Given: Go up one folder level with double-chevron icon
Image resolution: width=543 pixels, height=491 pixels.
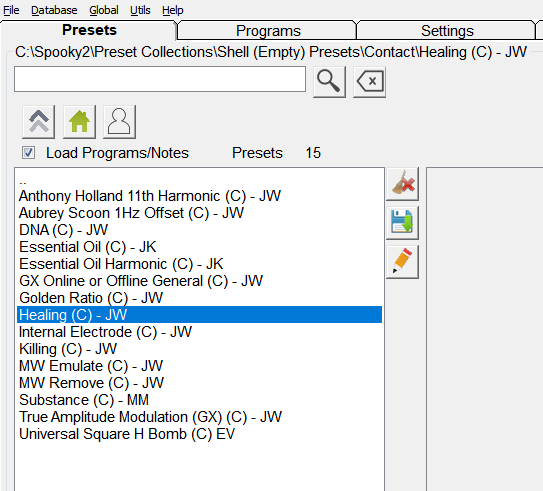Looking at the screenshot, I should pyautogui.click(x=38, y=122).
